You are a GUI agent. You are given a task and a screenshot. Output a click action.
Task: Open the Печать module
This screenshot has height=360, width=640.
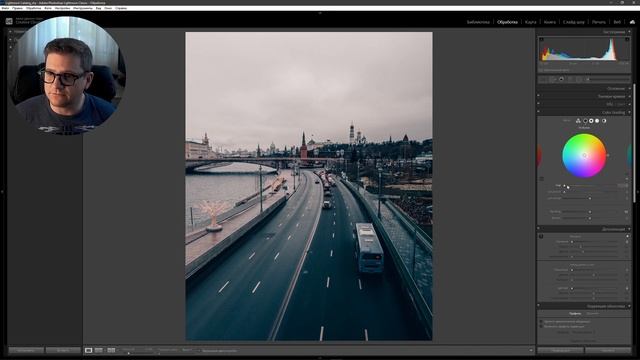pyautogui.click(x=599, y=22)
